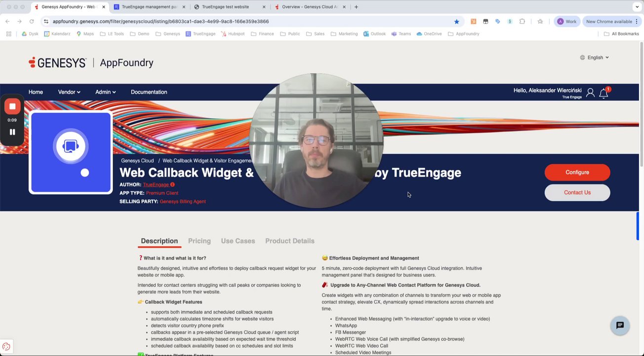Open a new browser tab
Viewport: 644px width, 356px height.
pos(356,7)
